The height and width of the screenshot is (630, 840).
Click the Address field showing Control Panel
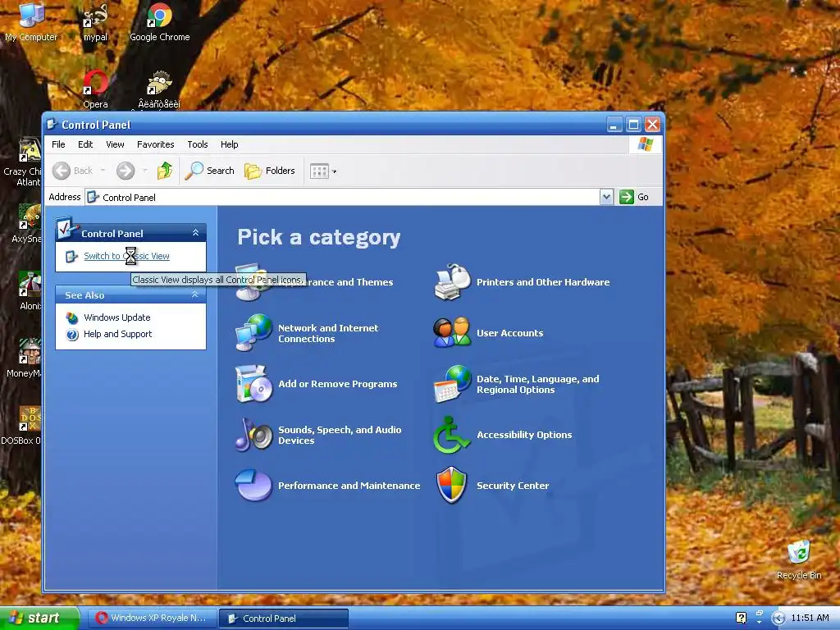pos(342,197)
